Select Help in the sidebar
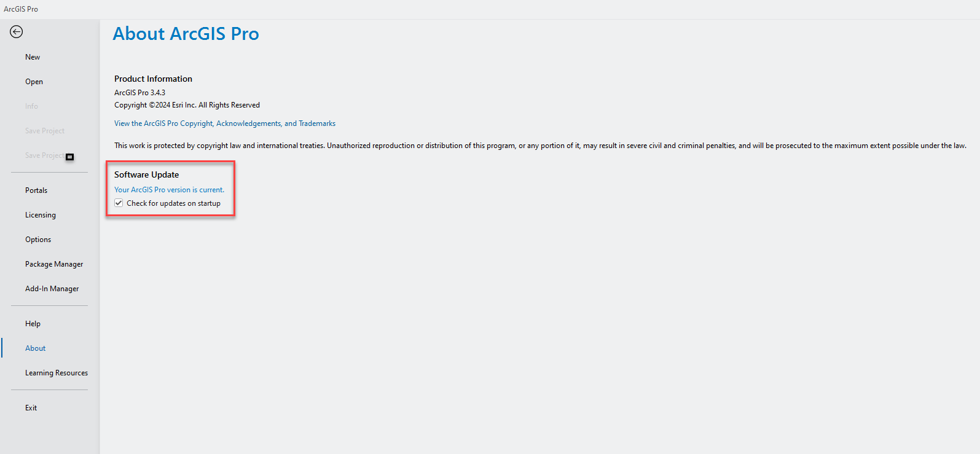Image resolution: width=980 pixels, height=454 pixels. coord(33,324)
